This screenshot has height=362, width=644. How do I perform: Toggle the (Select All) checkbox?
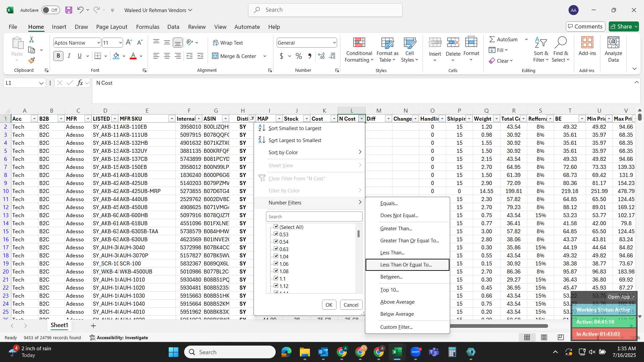(x=276, y=227)
